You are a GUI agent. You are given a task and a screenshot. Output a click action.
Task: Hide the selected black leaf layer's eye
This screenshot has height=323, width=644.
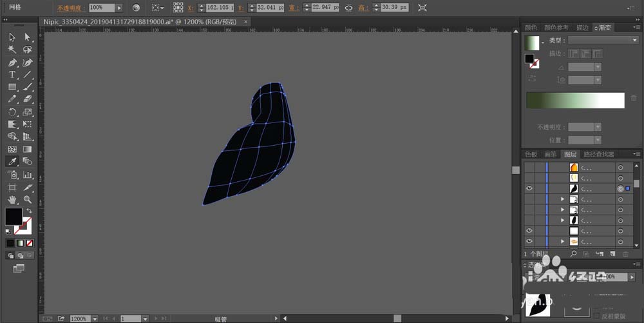529,188
